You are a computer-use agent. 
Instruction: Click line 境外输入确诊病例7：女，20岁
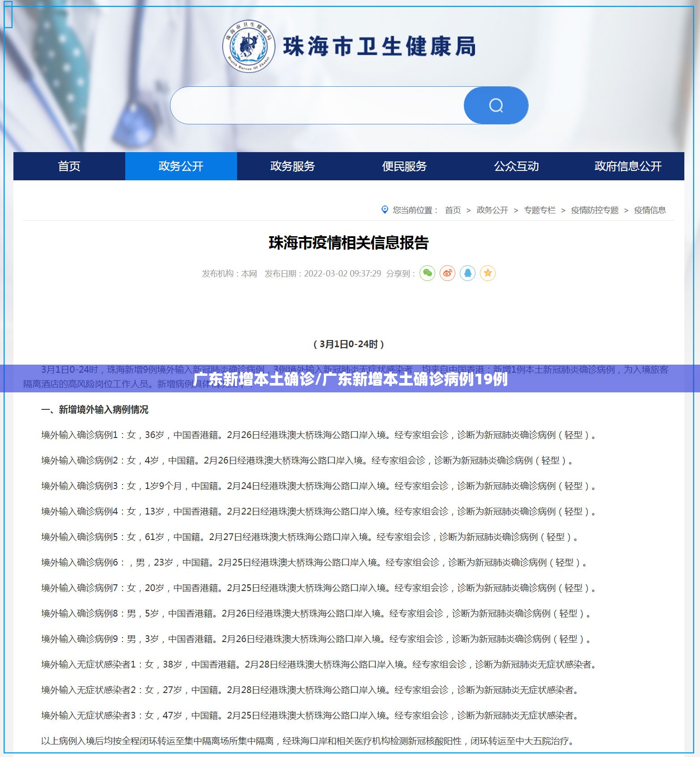(319, 588)
